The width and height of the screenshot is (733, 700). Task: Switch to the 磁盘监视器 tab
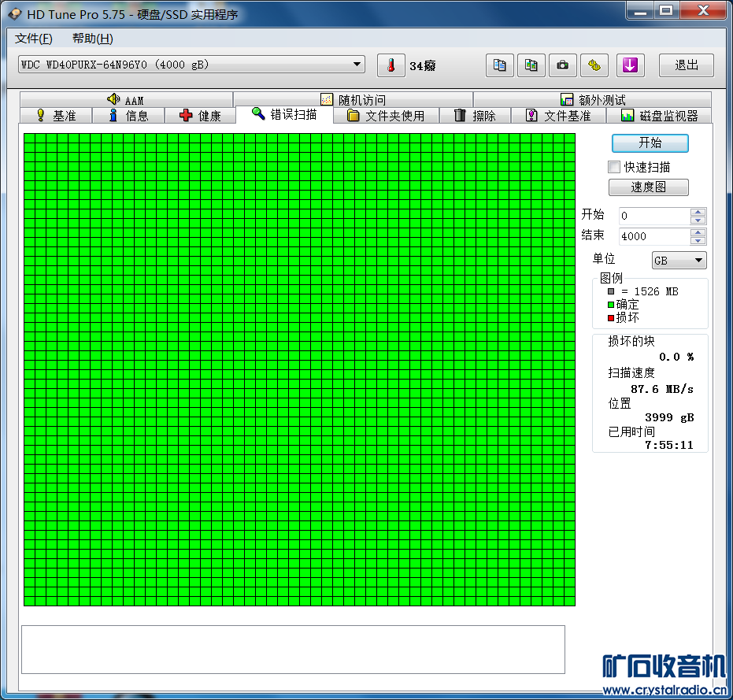coord(659,116)
